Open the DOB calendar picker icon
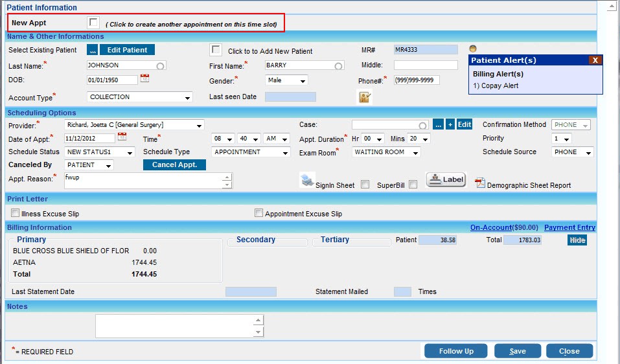 [145, 79]
